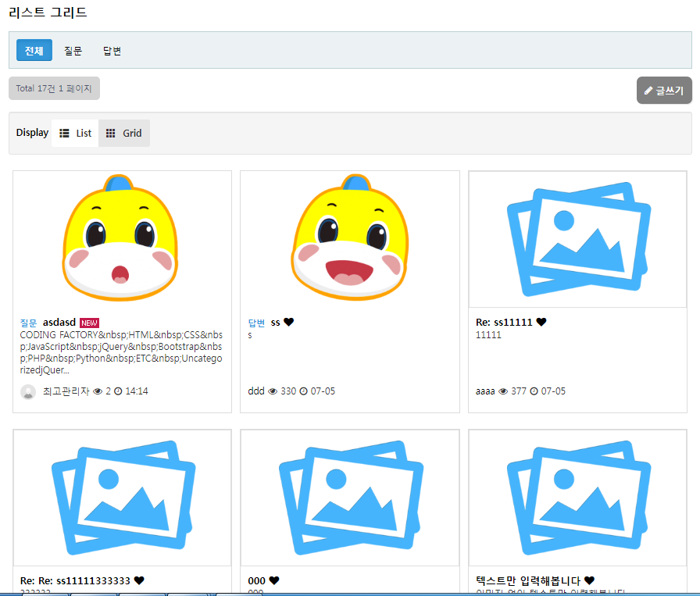
Task: Open the 텍스트만 입력해봅니다 post
Action: tap(528, 580)
